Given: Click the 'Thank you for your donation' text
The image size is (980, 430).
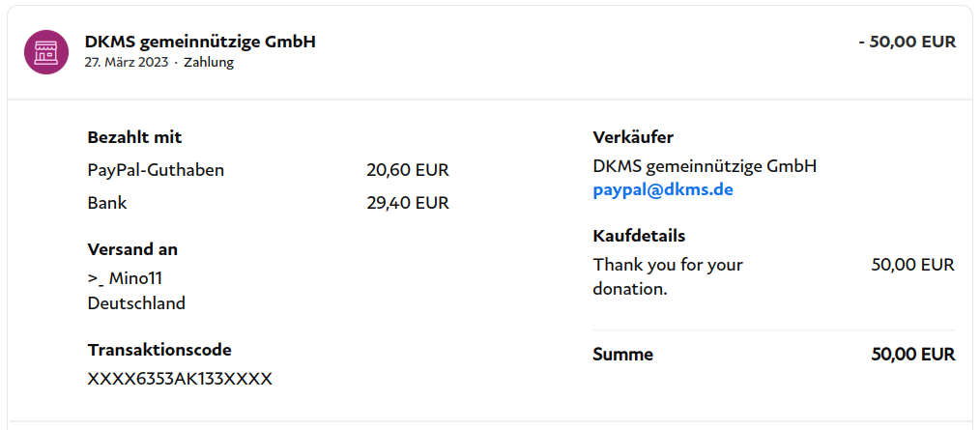Looking at the screenshot, I should [667, 276].
